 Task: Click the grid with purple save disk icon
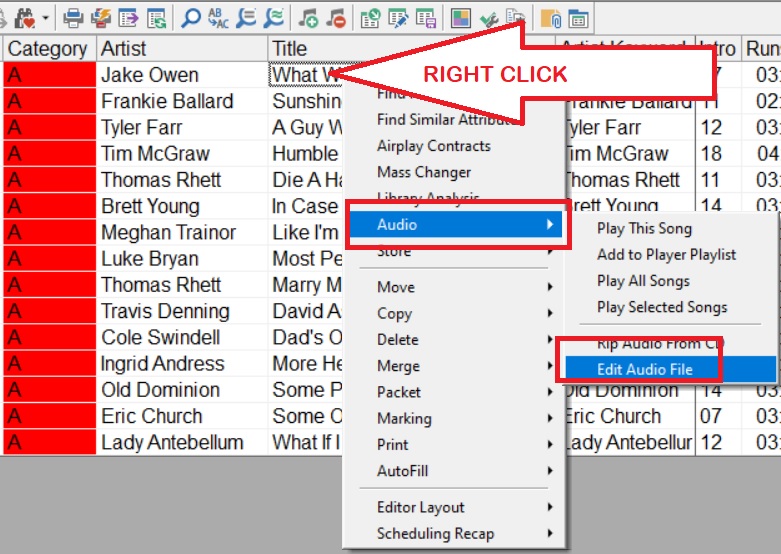pyautogui.click(x=426, y=18)
